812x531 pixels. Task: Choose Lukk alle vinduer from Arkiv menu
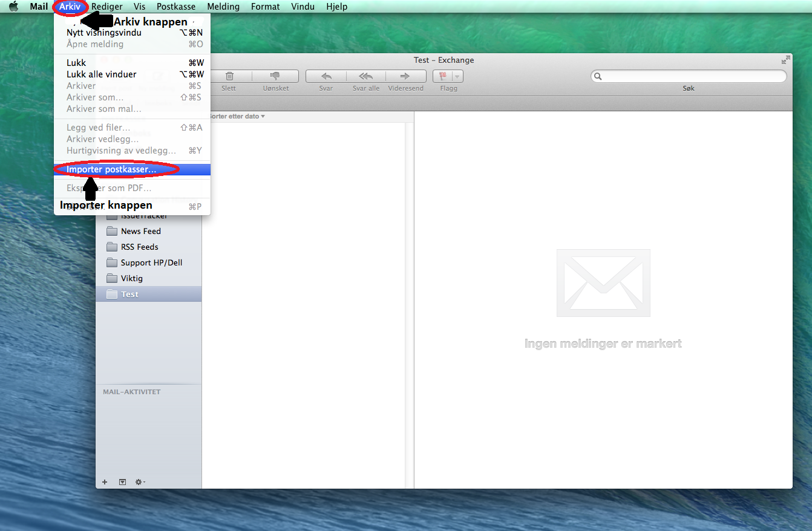[102, 74]
